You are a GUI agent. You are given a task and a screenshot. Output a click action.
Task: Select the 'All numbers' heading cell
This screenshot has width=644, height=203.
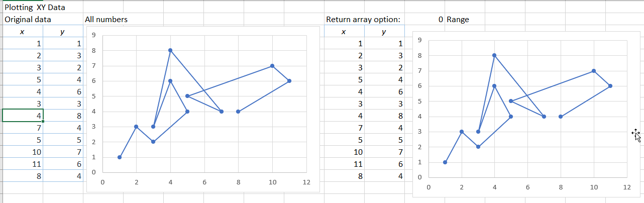106,20
